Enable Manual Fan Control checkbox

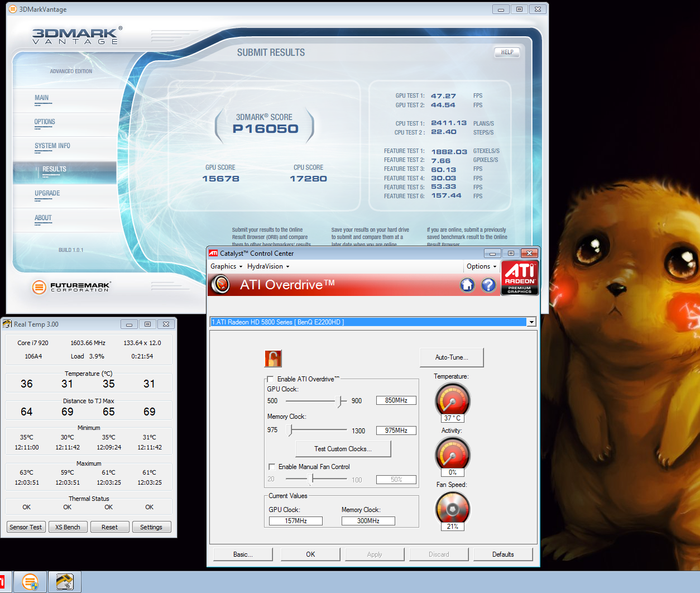[x=272, y=467]
